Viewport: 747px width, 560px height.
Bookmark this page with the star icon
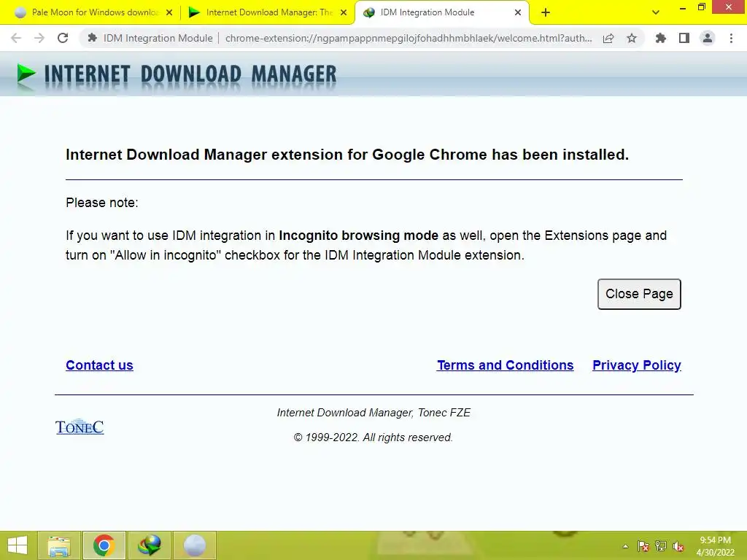point(632,38)
